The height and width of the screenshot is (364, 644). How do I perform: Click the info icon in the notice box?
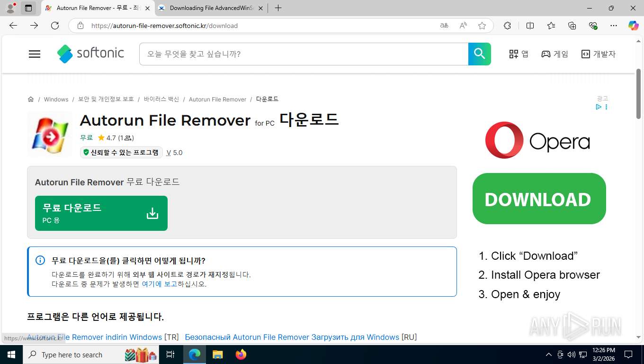tap(40, 260)
